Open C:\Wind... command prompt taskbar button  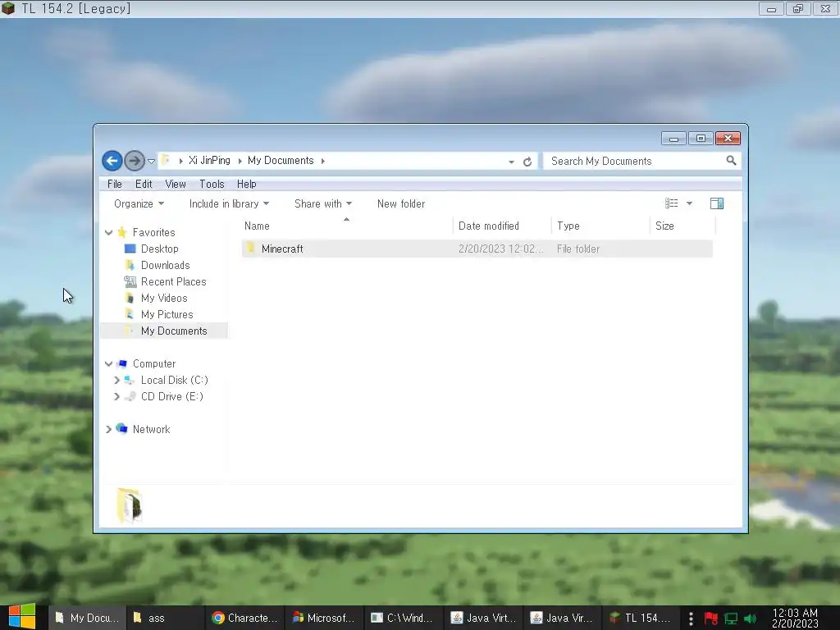click(403, 619)
